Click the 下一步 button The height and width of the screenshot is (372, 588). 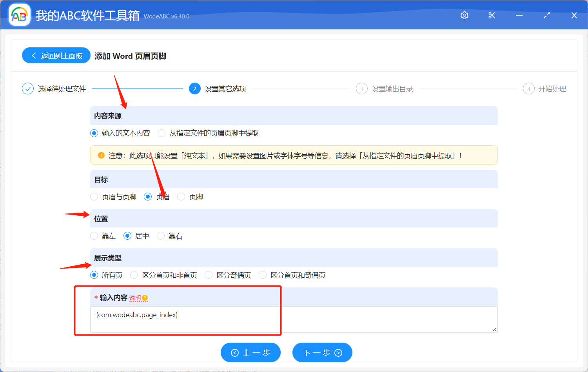coord(322,352)
